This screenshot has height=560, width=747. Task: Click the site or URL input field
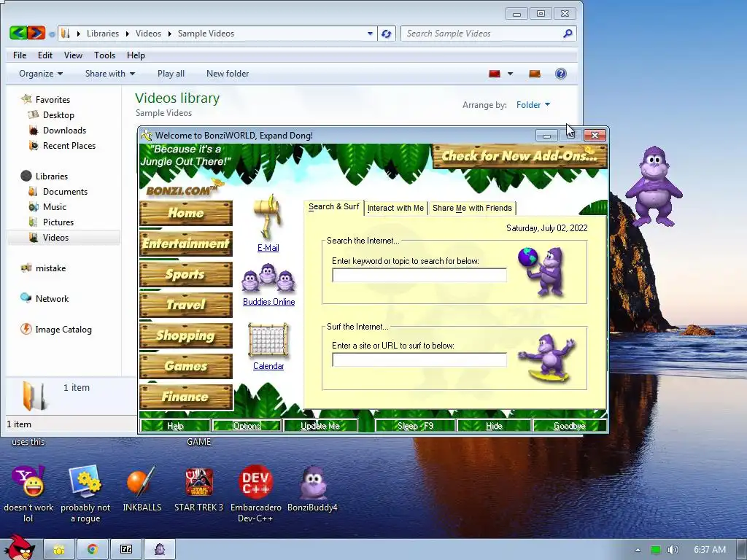[x=419, y=359]
